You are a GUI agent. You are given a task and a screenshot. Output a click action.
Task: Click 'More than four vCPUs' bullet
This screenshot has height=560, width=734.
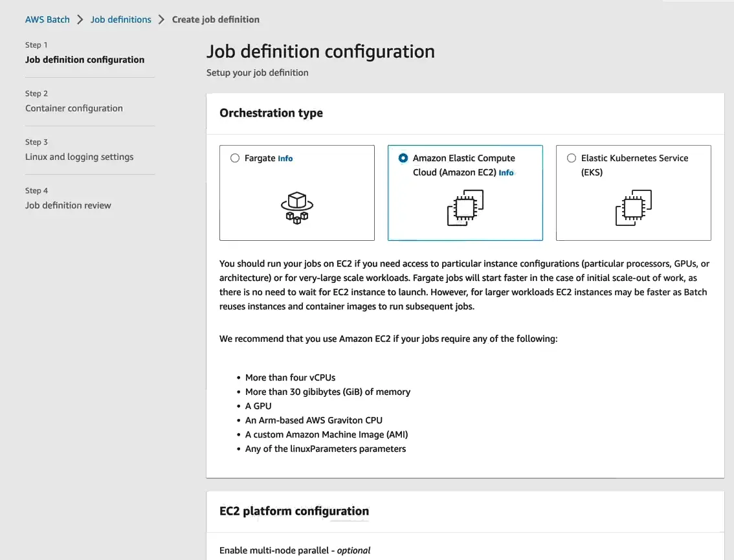pos(290,377)
